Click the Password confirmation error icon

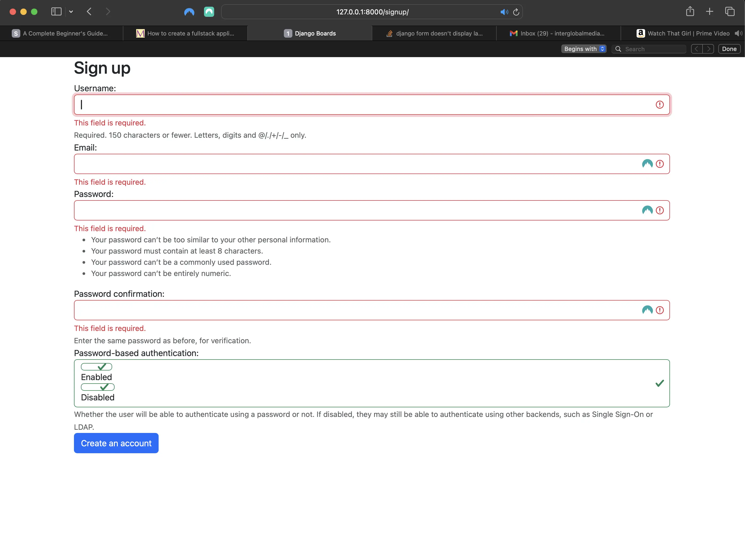660,310
